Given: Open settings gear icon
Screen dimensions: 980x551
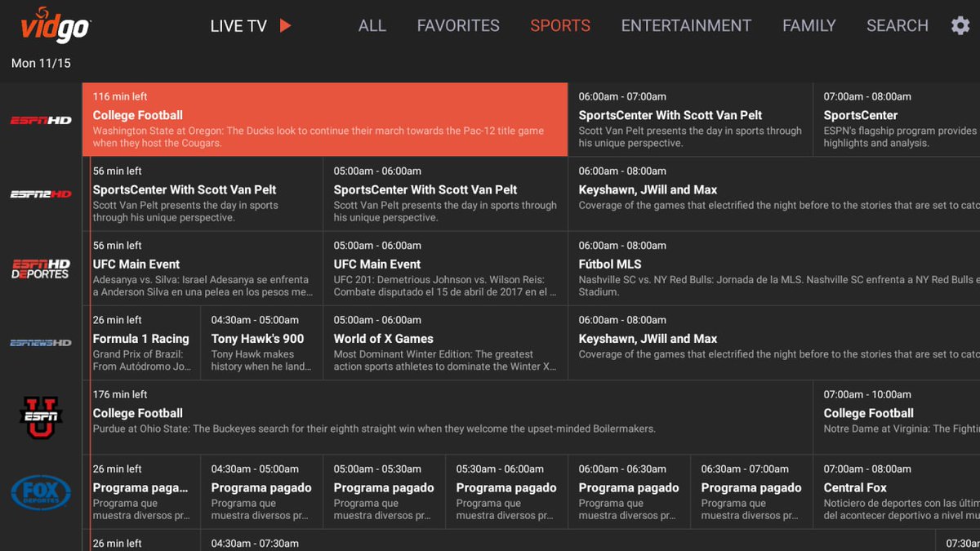Looking at the screenshot, I should tap(960, 25).
